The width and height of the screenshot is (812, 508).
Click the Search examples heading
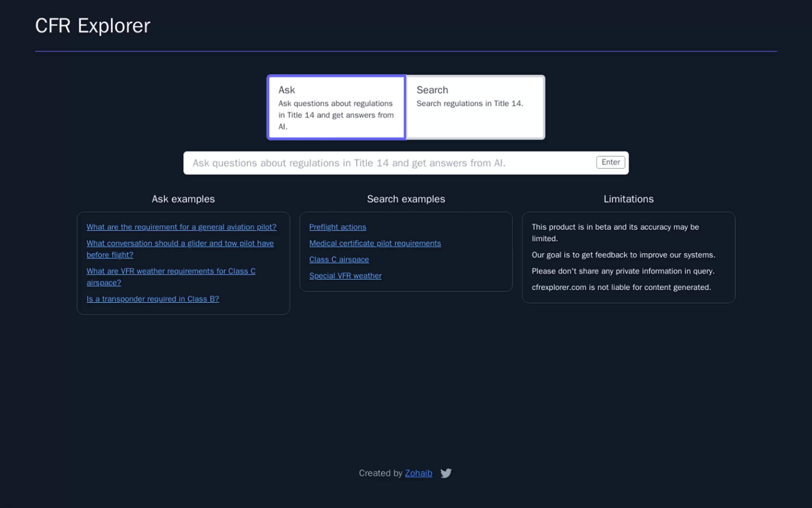coord(406,199)
